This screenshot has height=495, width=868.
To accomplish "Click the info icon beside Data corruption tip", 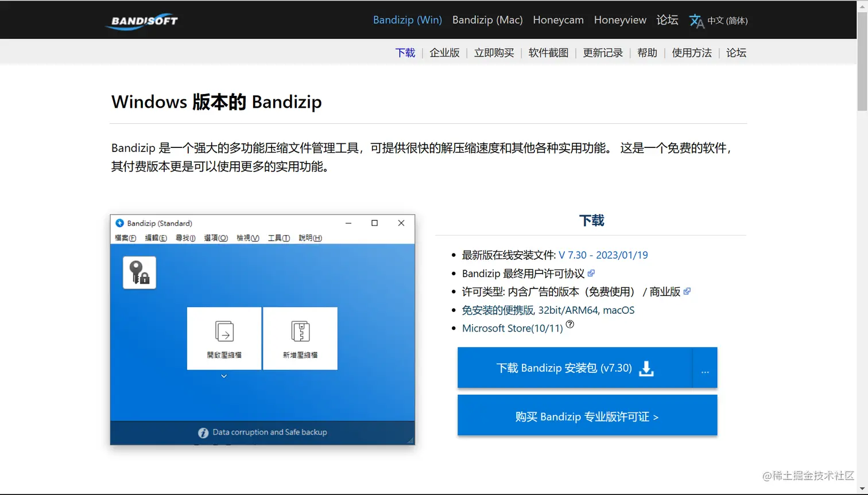I will 203,432.
